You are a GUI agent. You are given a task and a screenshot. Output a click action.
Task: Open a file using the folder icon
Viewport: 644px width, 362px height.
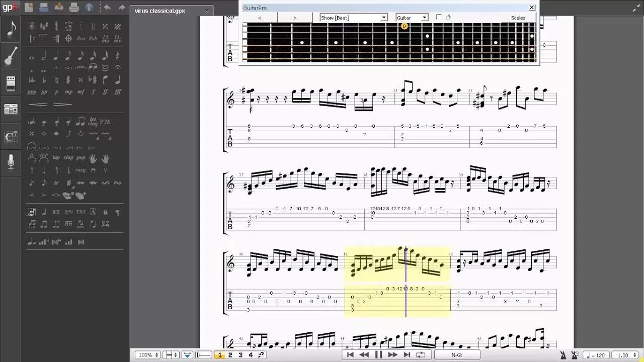point(44,7)
